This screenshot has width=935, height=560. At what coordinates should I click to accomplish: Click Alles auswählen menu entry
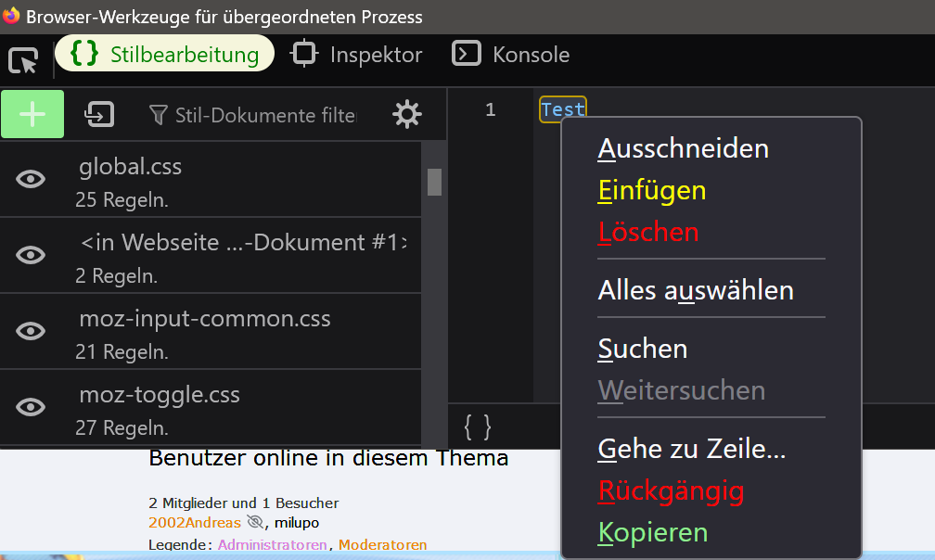click(x=696, y=290)
